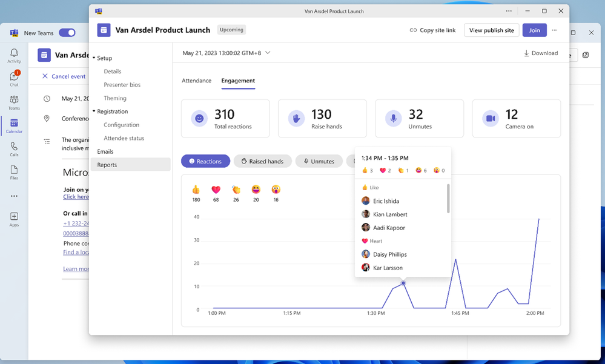Open Chat in the Teams sidebar
The image size is (605, 364).
(14, 79)
